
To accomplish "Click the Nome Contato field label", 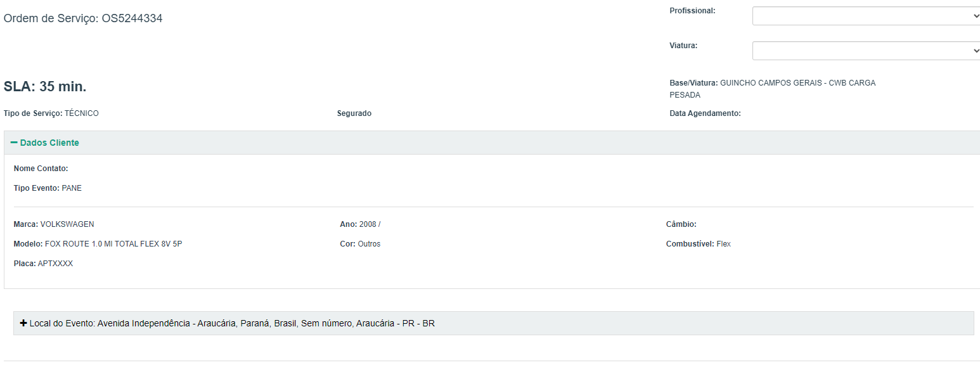I will click(x=41, y=169).
